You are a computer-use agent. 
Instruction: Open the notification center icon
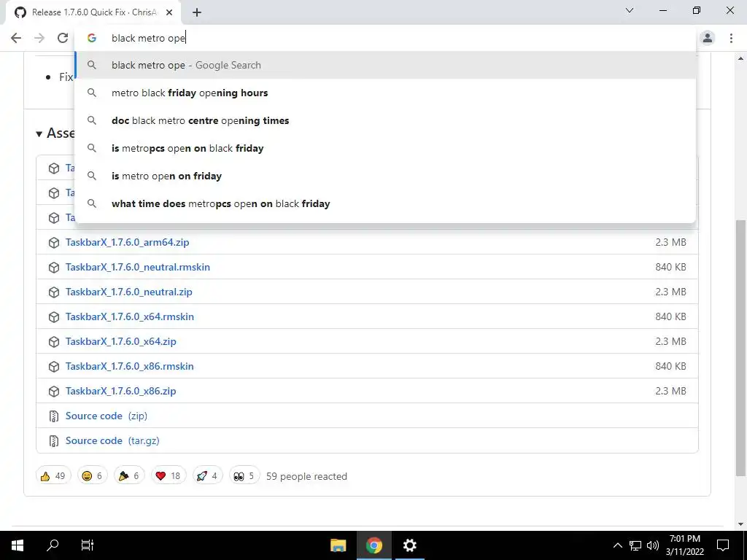click(x=723, y=545)
